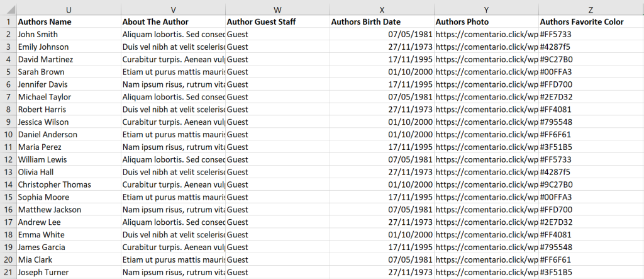Image resolution: width=644 pixels, height=279 pixels.
Task: Click the photo URL in Michael Taylor's row
Action: point(486,97)
